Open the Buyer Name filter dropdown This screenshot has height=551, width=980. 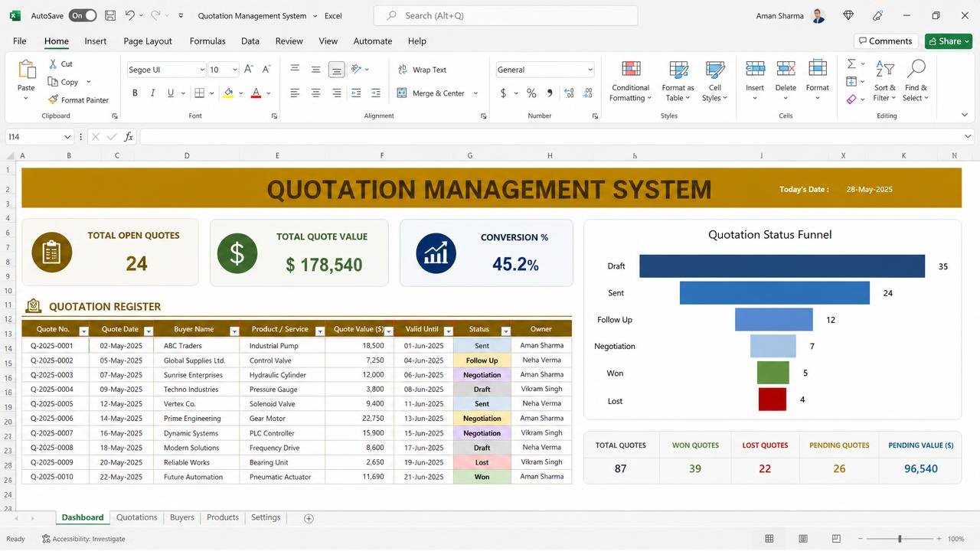(x=234, y=331)
